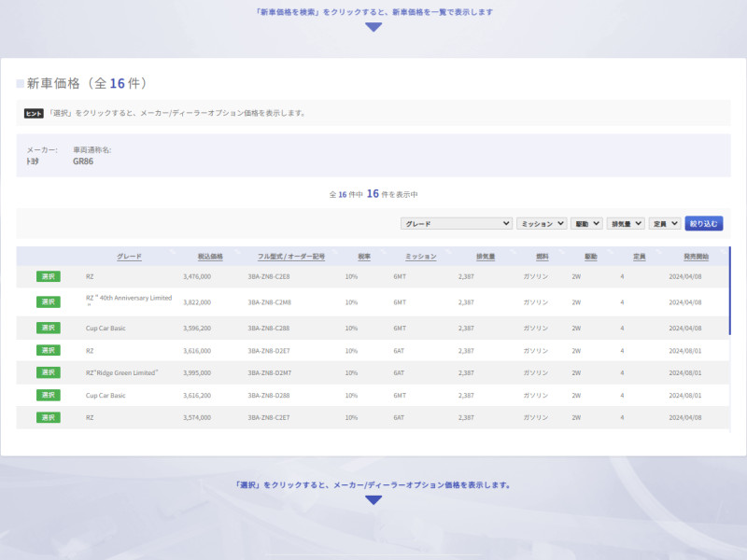Click price cell 3,596,200
This screenshot has width=747, height=560.
click(x=197, y=329)
